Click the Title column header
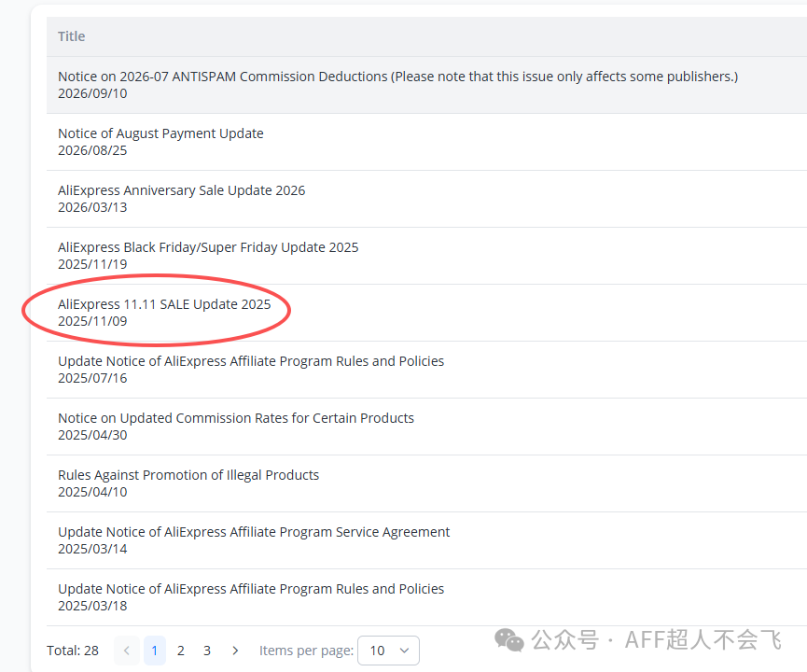The width and height of the screenshot is (807, 672). tap(72, 36)
